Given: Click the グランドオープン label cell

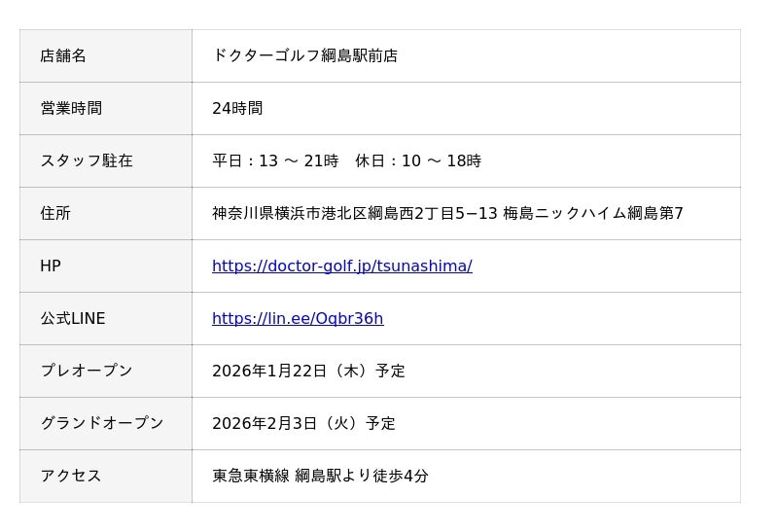Looking at the screenshot, I should click(x=102, y=423).
